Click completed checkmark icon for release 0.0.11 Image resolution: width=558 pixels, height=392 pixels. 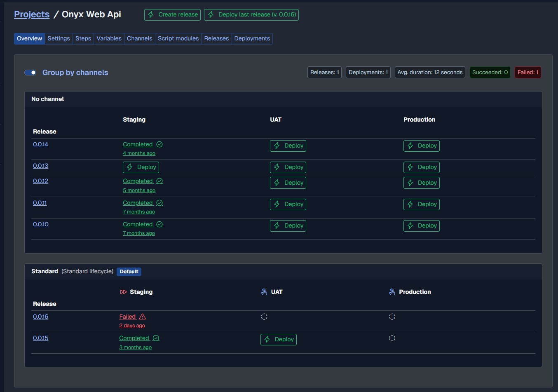pos(159,203)
